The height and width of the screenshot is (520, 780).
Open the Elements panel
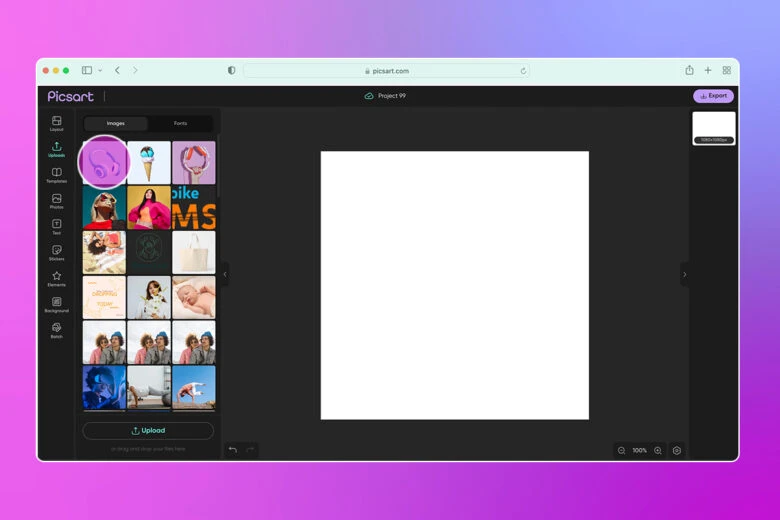pos(57,279)
